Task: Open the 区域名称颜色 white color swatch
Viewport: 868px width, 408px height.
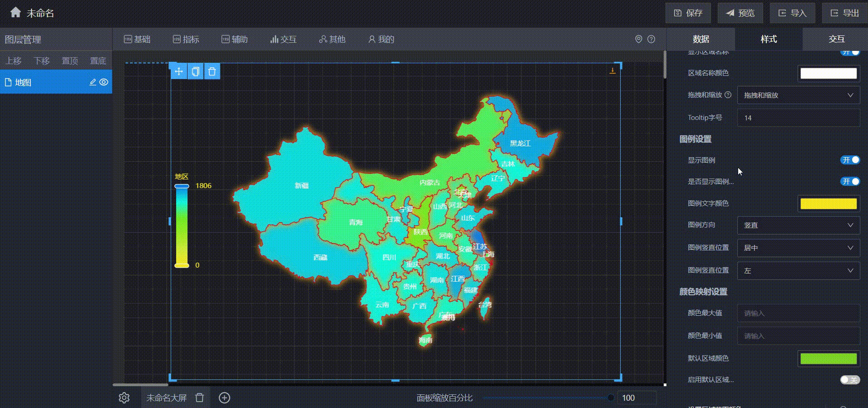Action: point(829,73)
